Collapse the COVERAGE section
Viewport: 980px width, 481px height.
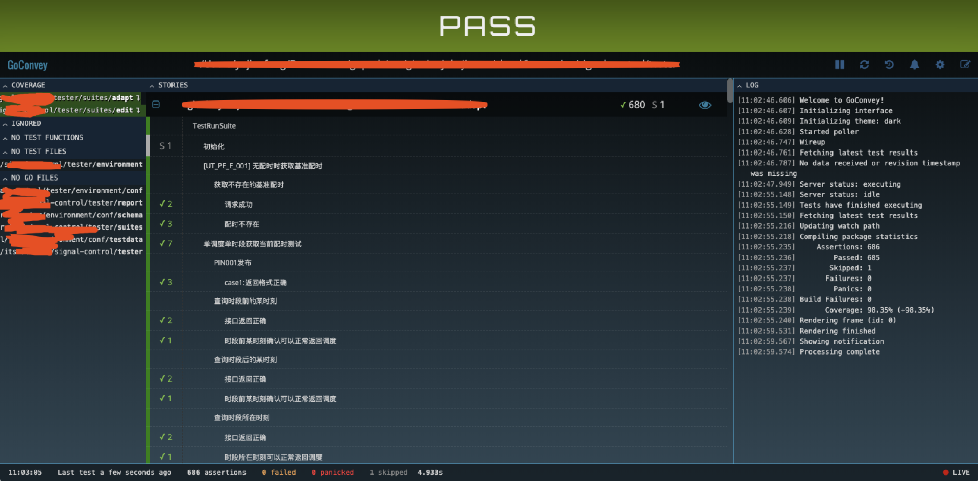tap(24, 85)
